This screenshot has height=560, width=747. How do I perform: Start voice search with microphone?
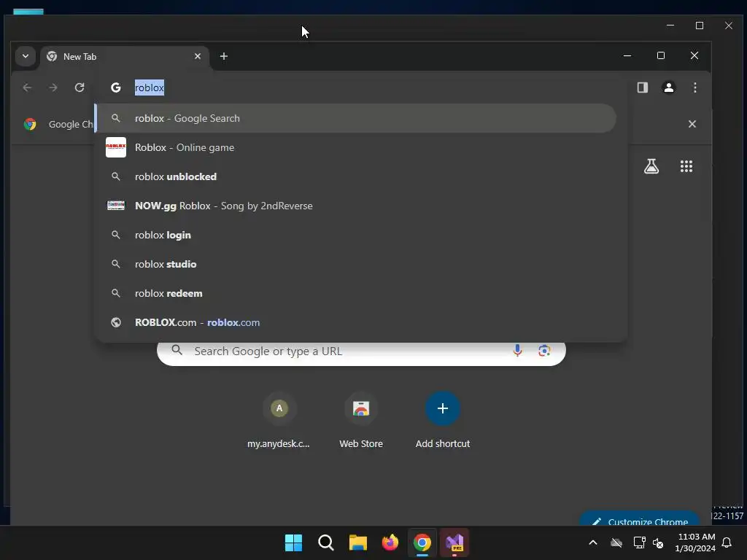pos(517,351)
